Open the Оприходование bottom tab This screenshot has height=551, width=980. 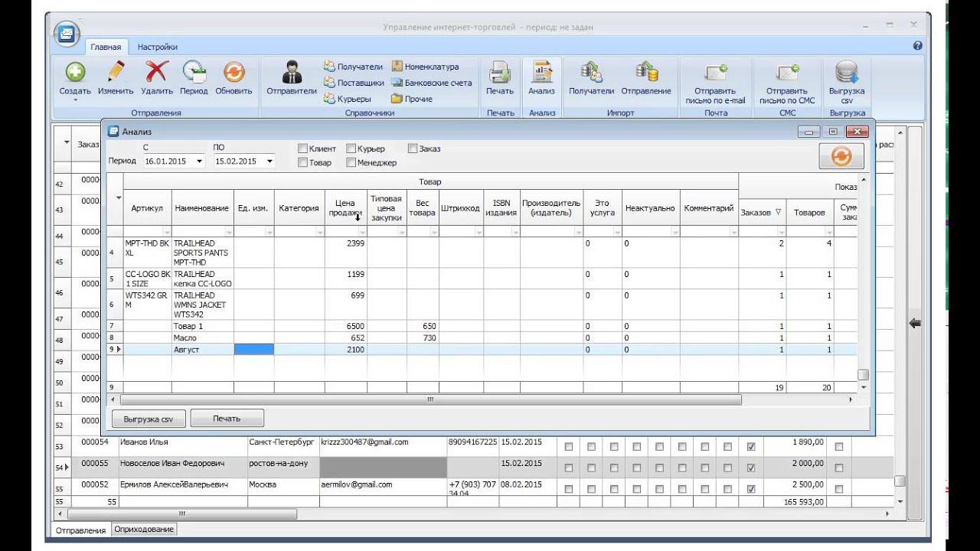(144, 529)
